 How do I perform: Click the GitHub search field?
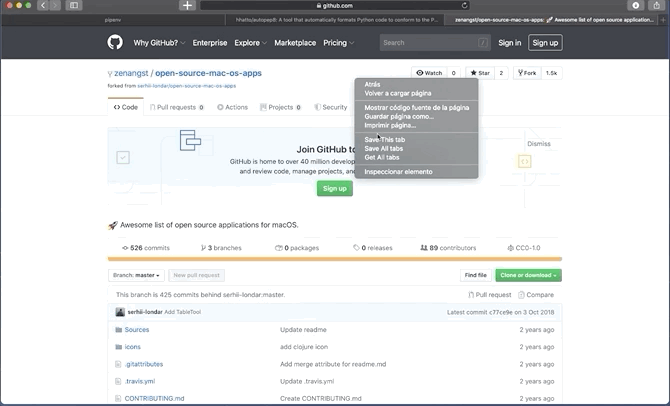435,43
